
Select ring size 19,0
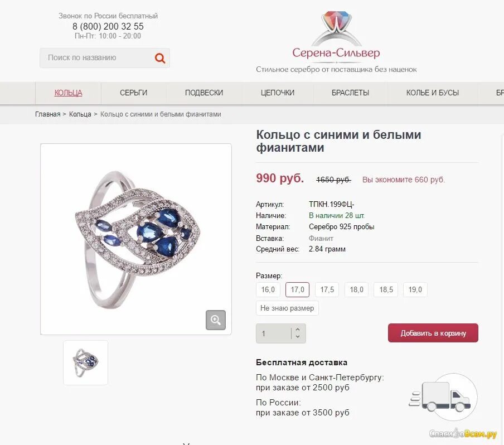pos(415,290)
